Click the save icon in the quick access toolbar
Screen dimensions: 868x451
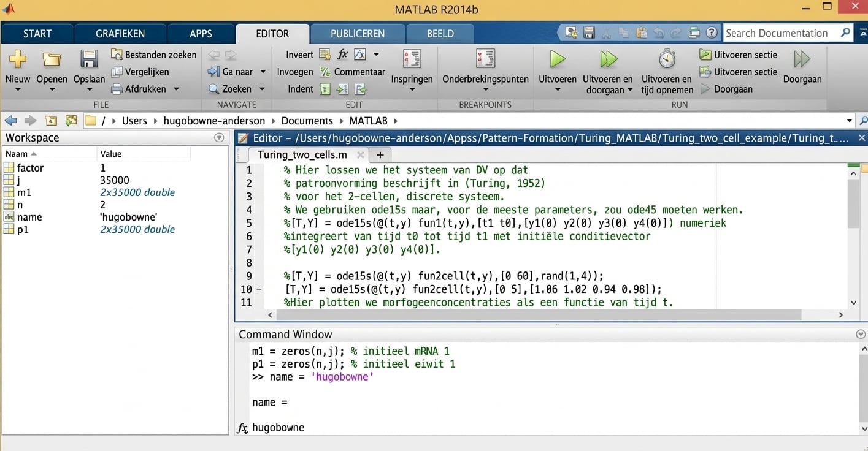click(x=589, y=33)
